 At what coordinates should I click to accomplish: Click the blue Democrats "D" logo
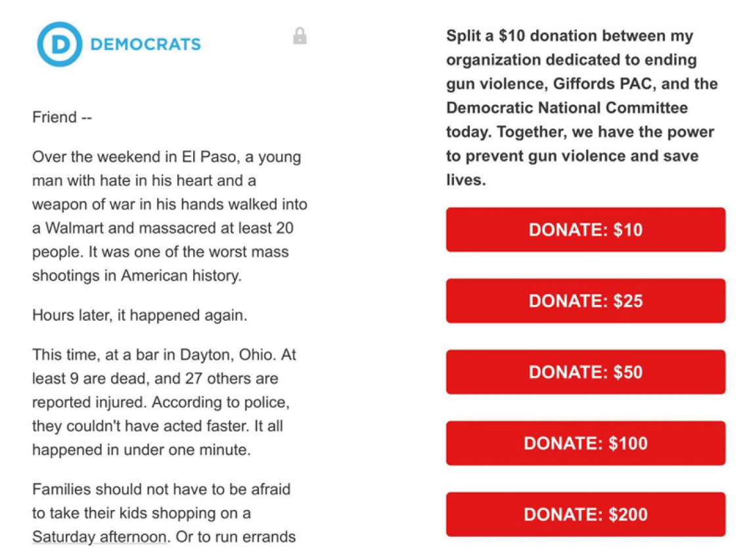point(59,43)
